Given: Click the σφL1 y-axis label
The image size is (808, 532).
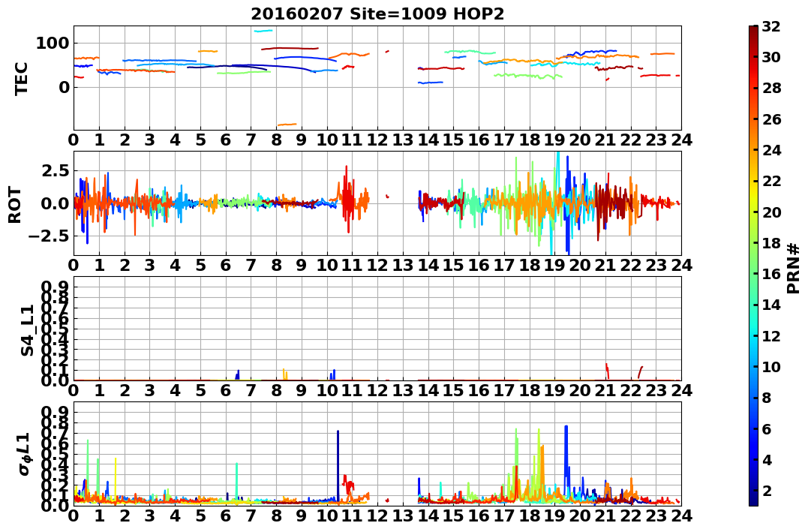Looking at the screenshot, I should pos(25,454).
